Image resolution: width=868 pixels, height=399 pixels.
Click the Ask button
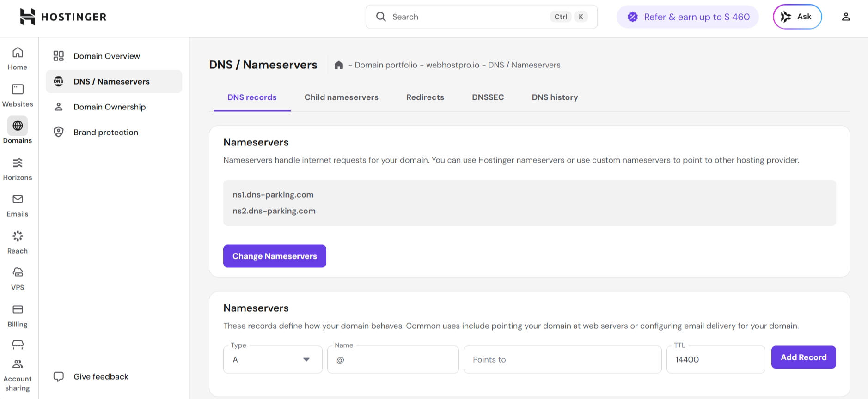pyautogui.click(x=797, y=17)
